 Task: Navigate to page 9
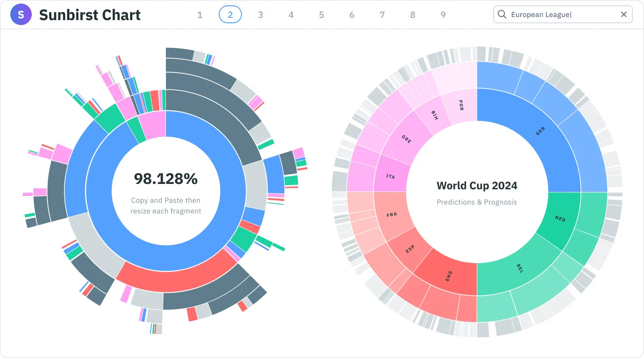click(x=443, y=15)
